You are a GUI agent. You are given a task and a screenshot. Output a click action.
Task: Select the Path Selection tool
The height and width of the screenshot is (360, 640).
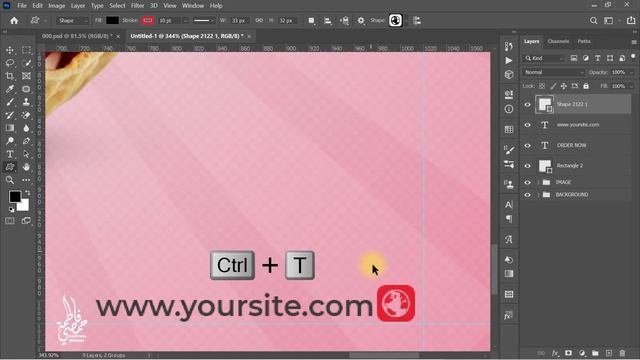click(x=26, y=154)
